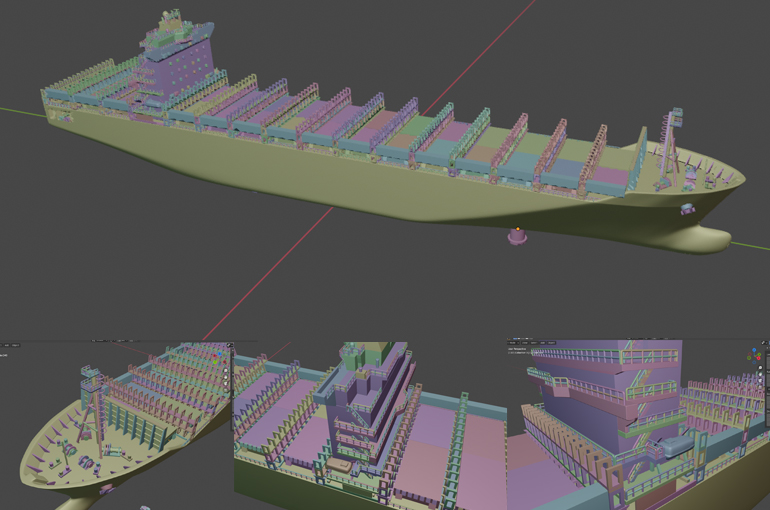Click the zoom magnifier icon in left viewport
770x510 pixels.
point(225,371)
